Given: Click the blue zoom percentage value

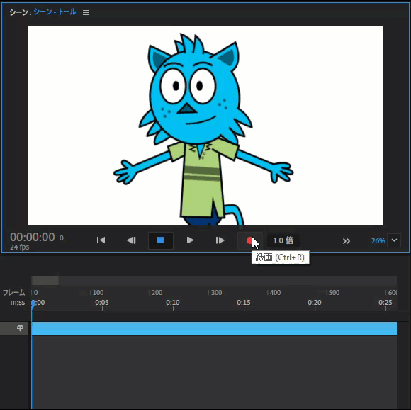Looking at the screenshot, I should (378, 241).
